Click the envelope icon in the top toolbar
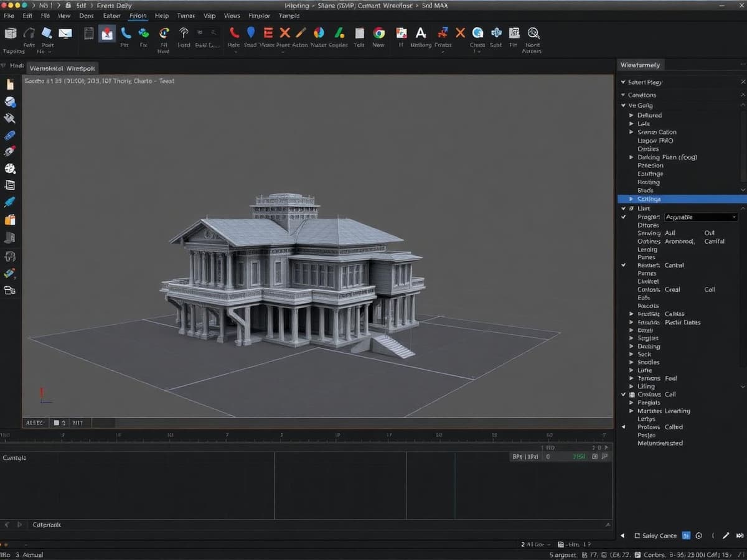The height and width of the screenshot is (560, 747). (65, 33)
